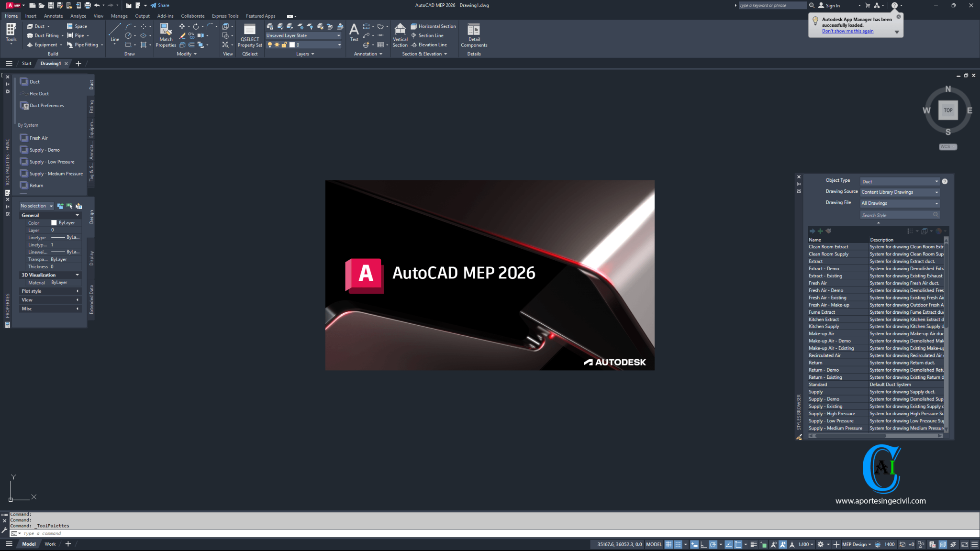Toggle grid display in the status bar
The image size is (980, 551).
[668, 544]
